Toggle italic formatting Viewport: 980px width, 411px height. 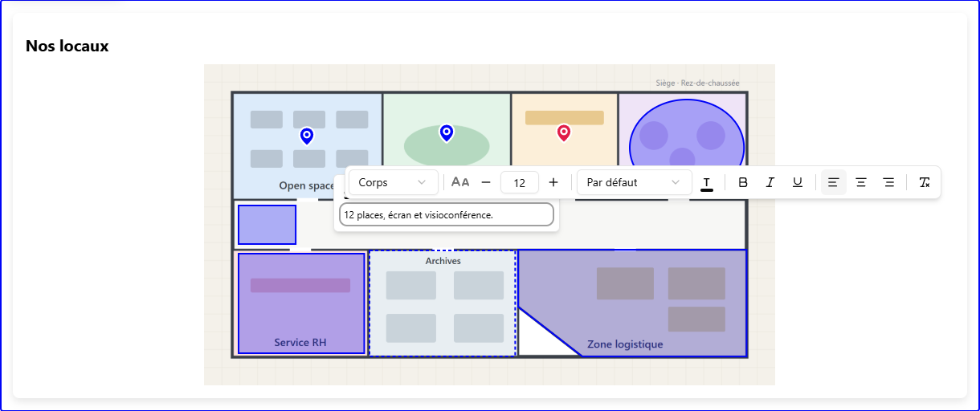[x=770, y=182]
